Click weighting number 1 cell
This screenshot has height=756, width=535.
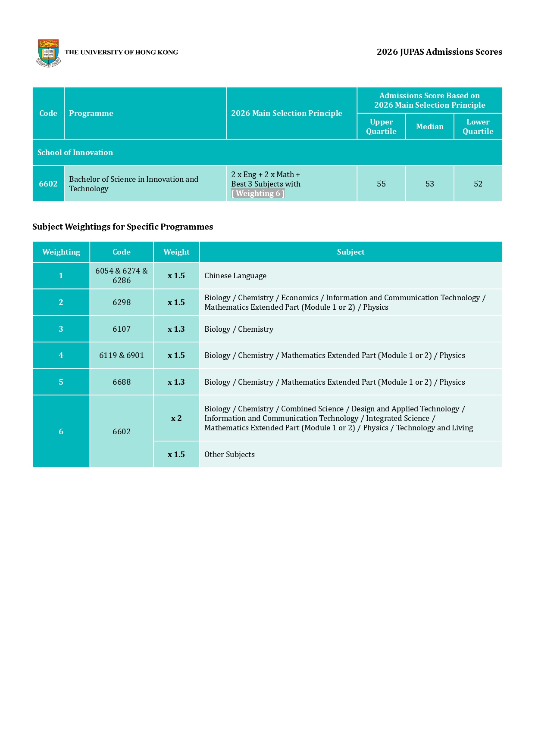tap(61, 276)
